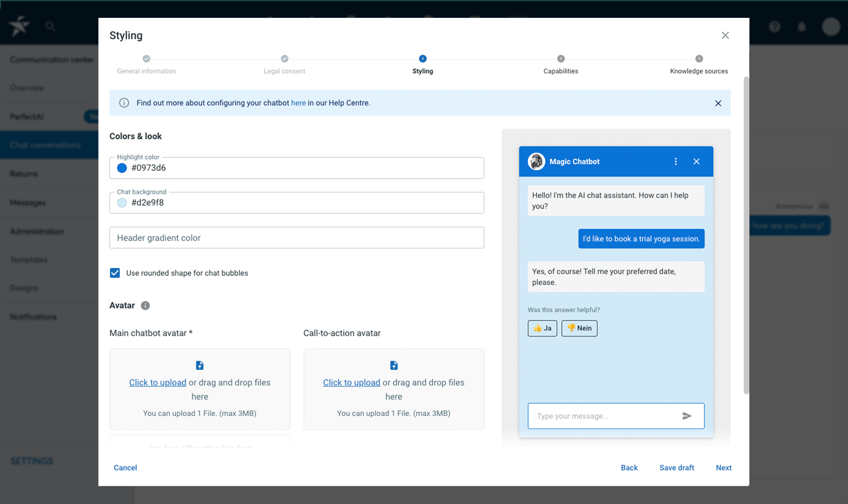Open Notifications in background sidebar
Image resolution: width=848 pixels, height=504 pixels.
tap(33, 317)
